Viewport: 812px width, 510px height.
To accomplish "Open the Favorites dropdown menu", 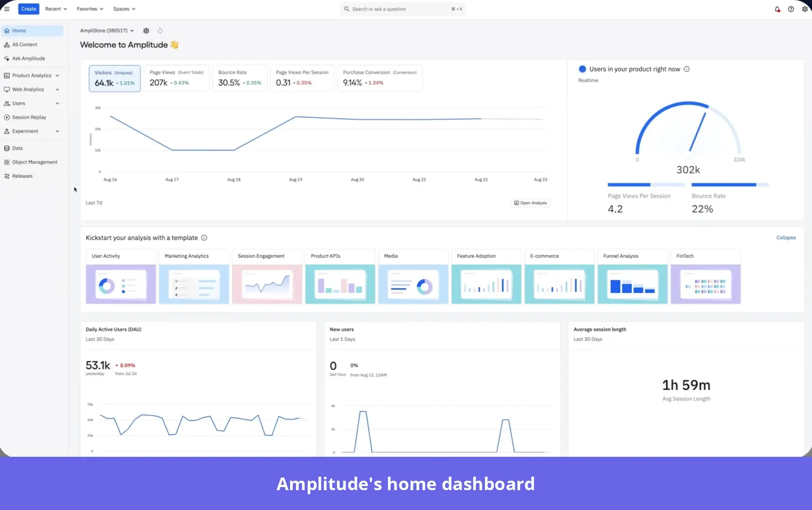I will (x=90, y=9).
